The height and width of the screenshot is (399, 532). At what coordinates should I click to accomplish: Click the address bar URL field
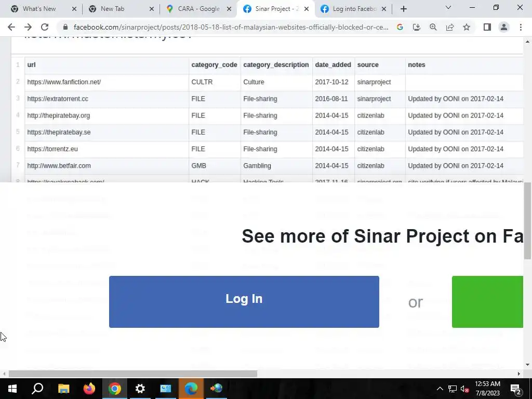point(231,27)
